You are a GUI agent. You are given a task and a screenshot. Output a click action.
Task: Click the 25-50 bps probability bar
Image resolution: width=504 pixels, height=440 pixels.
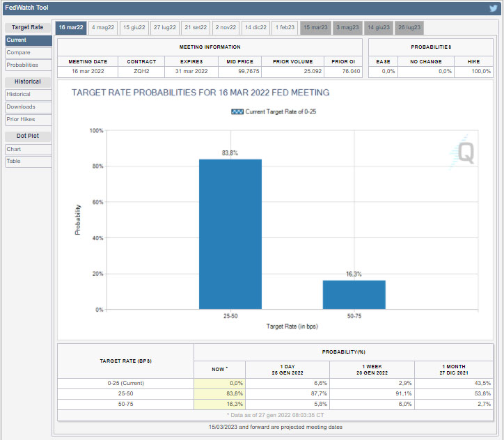point(230,234)
